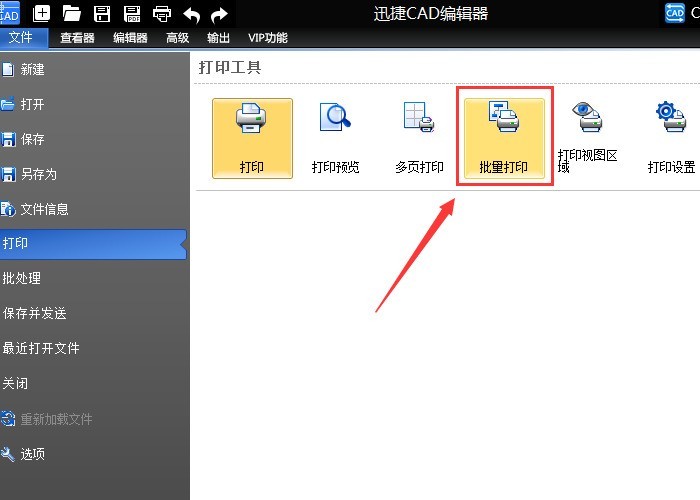The height and width of the screenshot is (500, 700).
Task: Select the 打印 sidebar entry
Action: pos(93,244)
